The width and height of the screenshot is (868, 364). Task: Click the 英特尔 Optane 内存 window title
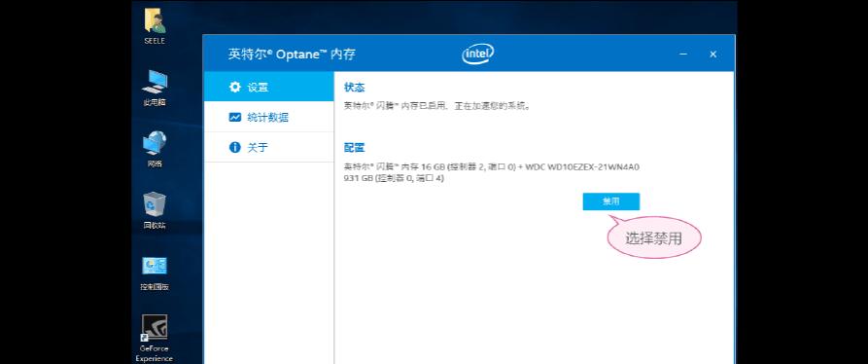coord(292,55)
